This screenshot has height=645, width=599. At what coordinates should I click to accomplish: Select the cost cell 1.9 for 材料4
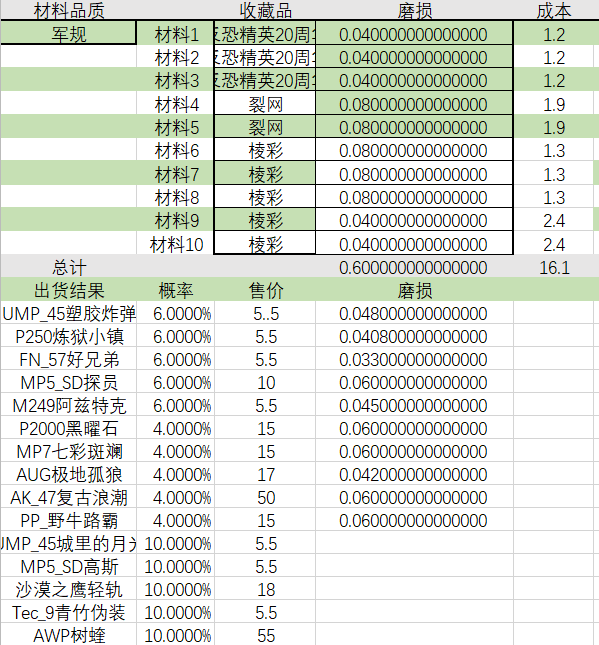(x=554, y=104)
